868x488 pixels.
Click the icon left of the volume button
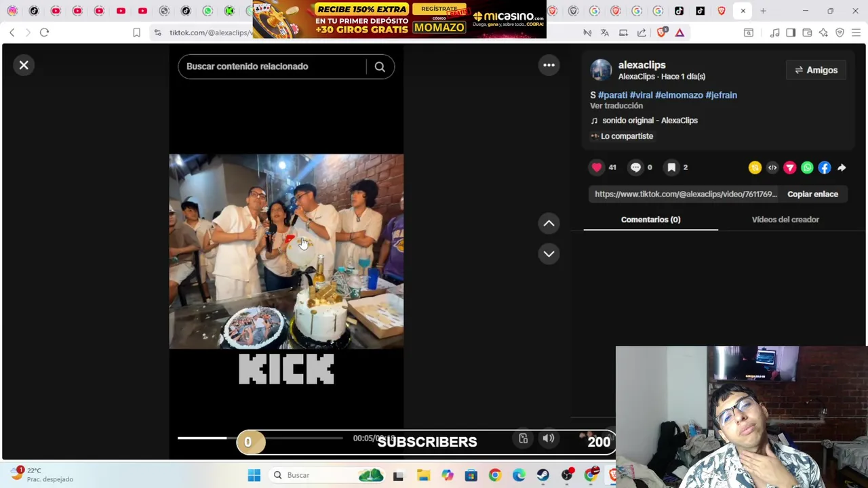[523, 439]
